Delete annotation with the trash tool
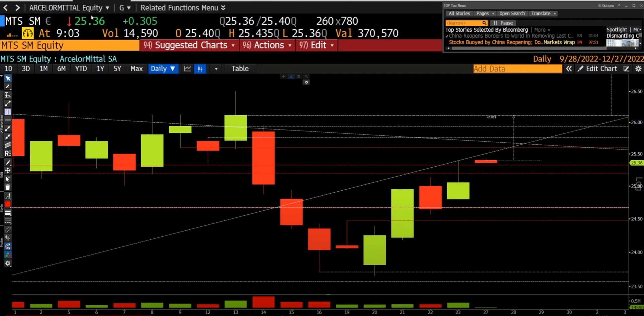Image resolution: width=644 pixels, height=316 pixels. 8,187
